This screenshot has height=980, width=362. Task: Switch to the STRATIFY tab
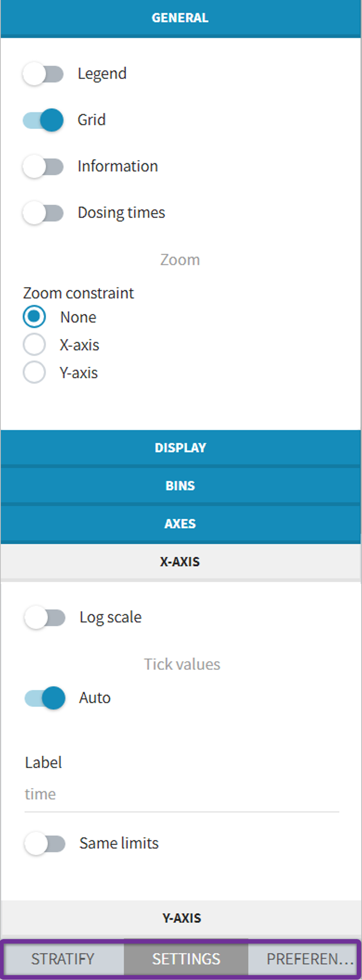(64, 959)
